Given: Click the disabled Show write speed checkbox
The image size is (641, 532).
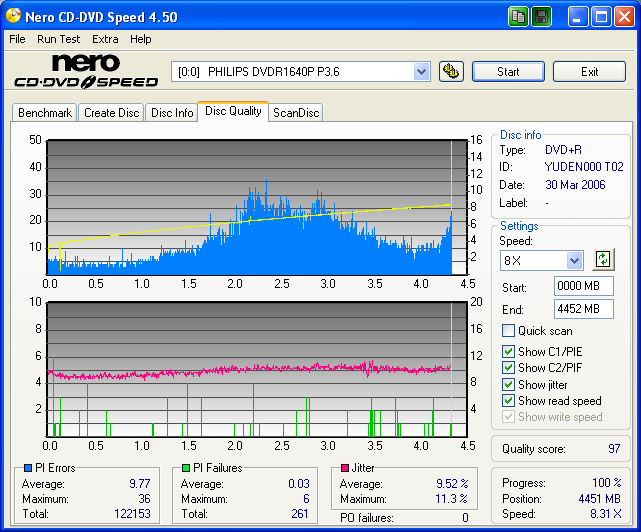Looking at the screenshot, I should 508,417.
